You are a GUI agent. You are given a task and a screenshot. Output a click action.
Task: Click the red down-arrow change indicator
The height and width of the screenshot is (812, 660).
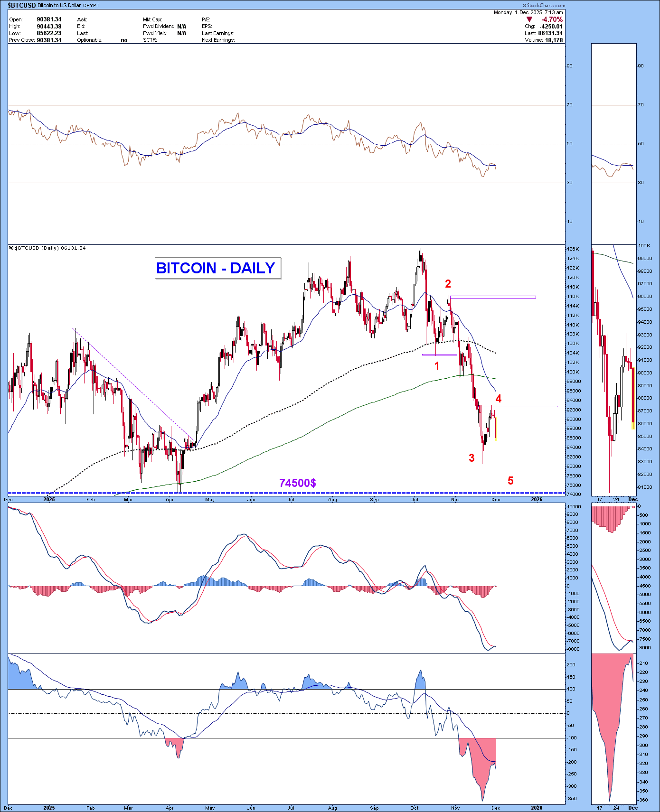coord(529,19)
